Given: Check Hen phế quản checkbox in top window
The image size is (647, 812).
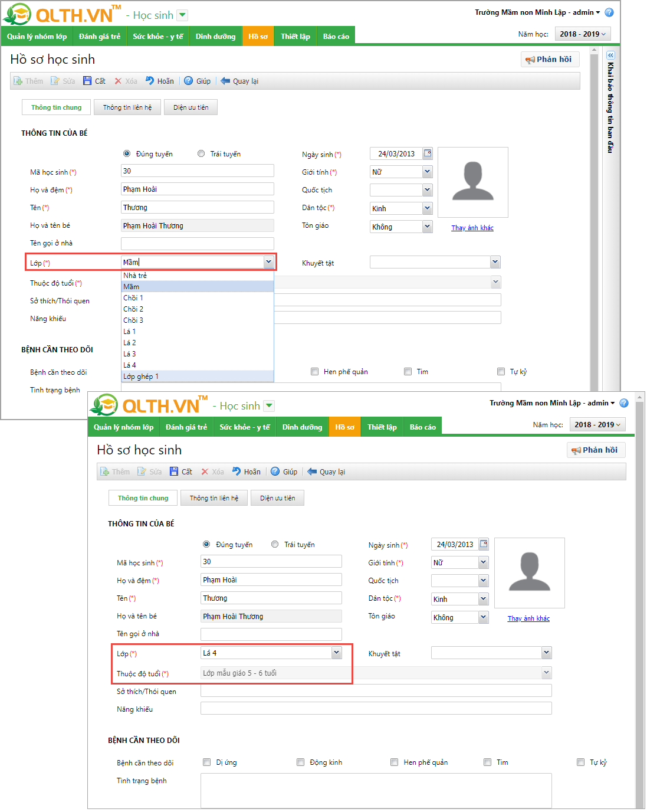Looking at the screenshot, I should [315, 371].
